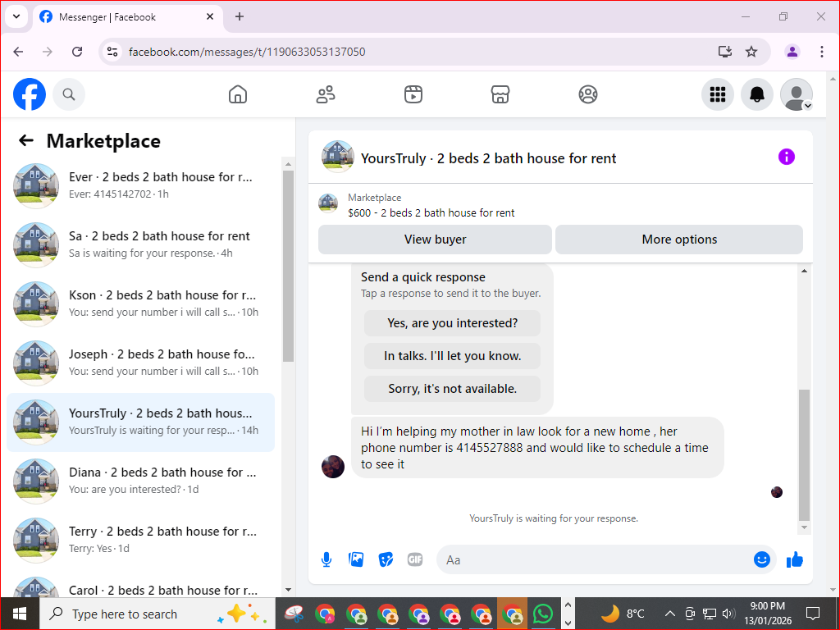The width and height of the screenshot is (840, 630).
Task: Click the Facebook search magnifier icon
Action: tap(69, 94)
